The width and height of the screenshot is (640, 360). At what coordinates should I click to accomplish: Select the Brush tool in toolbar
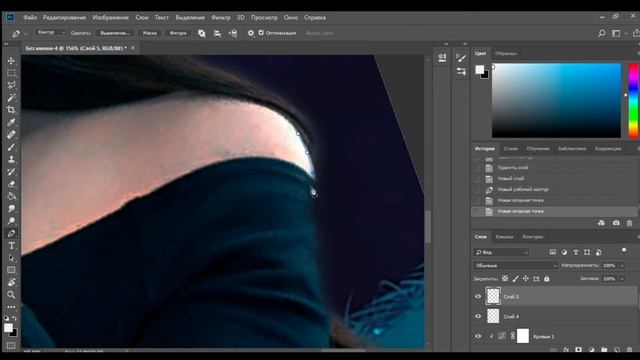11,147
